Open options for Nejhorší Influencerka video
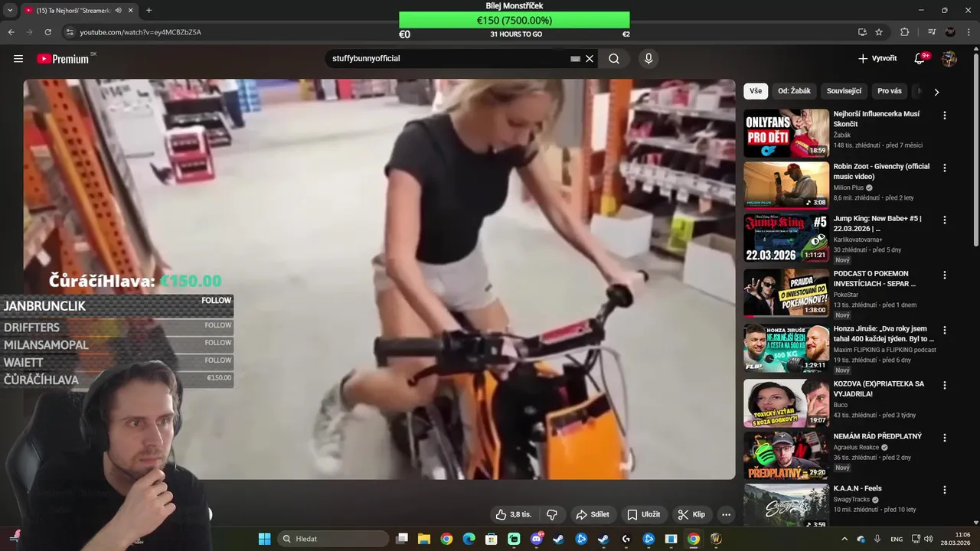Image resolution: width=980 pixels, height=551 pixels. click(945, 116)
